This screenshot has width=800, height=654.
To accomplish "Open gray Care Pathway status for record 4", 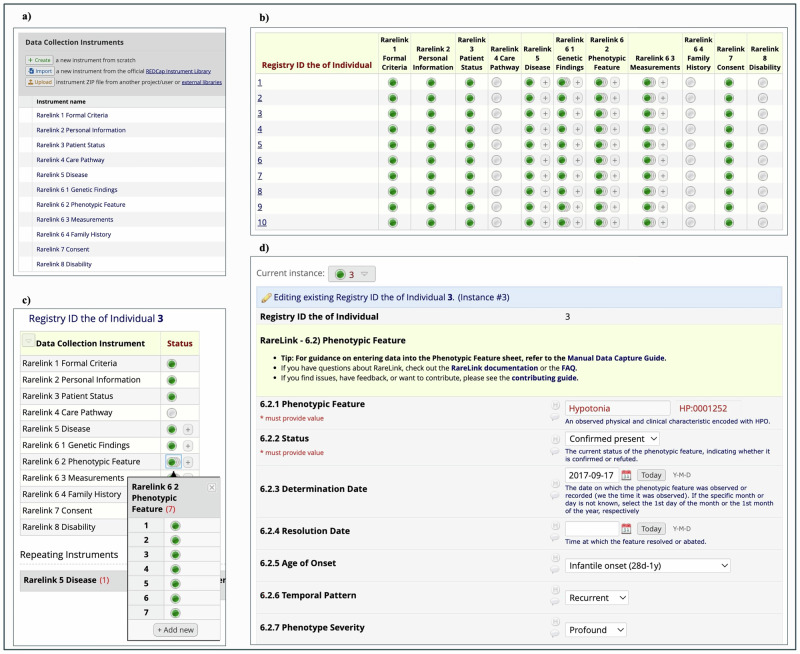I will click(496, 129).
